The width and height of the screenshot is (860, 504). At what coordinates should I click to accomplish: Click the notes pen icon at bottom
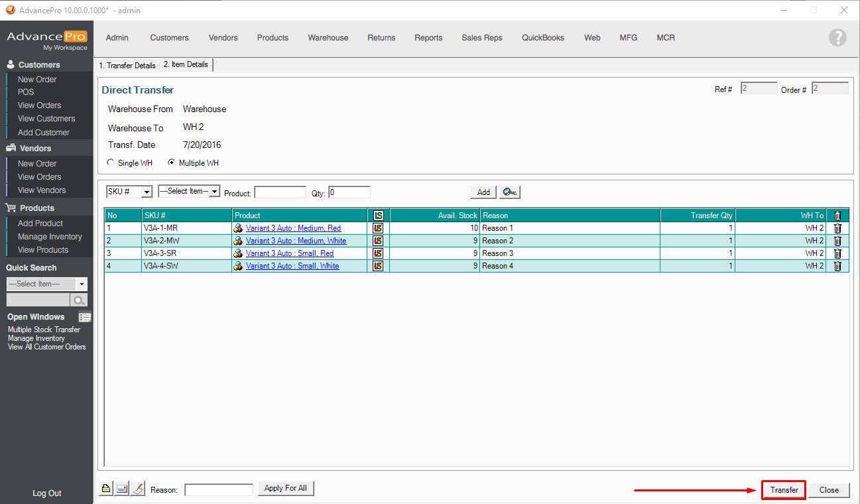pos(137,489)
